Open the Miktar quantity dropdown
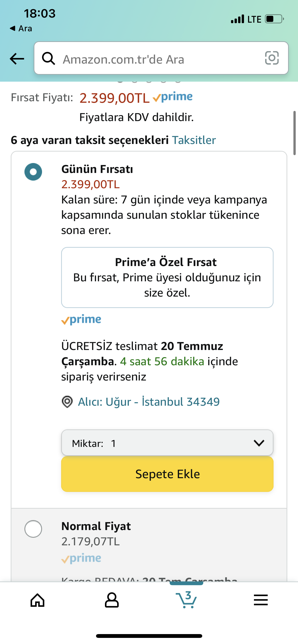298x644 pixels. point(163,443)
